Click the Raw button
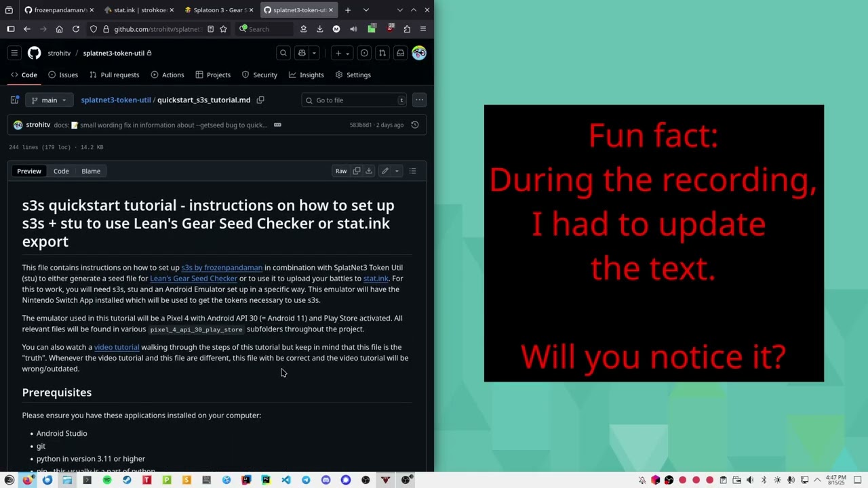The height and width of the screenshot is (488, 868). (x=341, y=171)
